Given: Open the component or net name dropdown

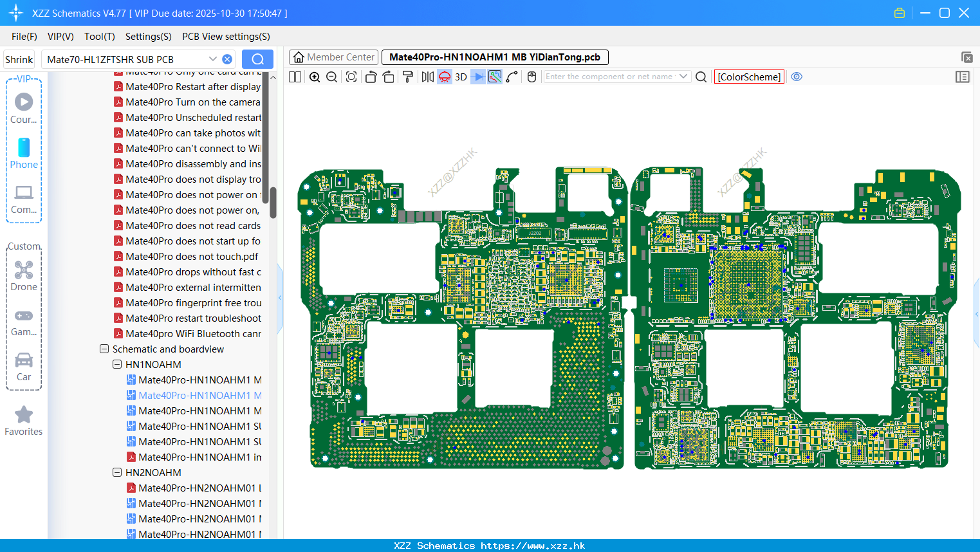Looking at the screenshot, I should pos(683,77).
